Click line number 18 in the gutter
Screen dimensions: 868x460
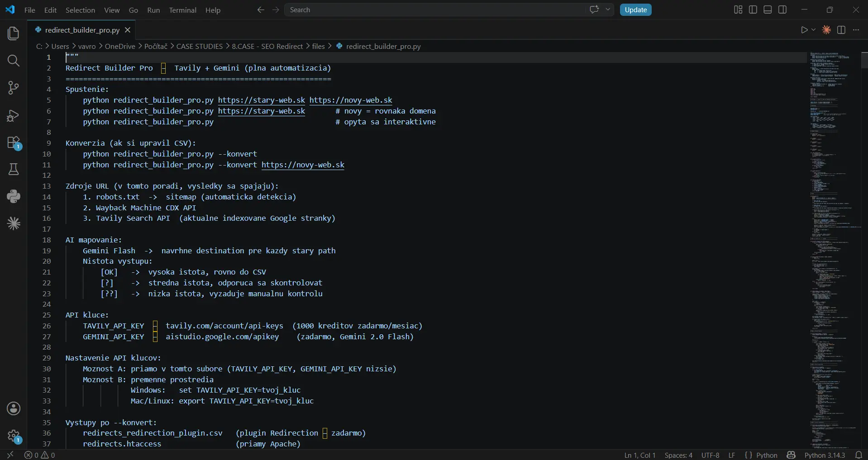click(47, 240)
